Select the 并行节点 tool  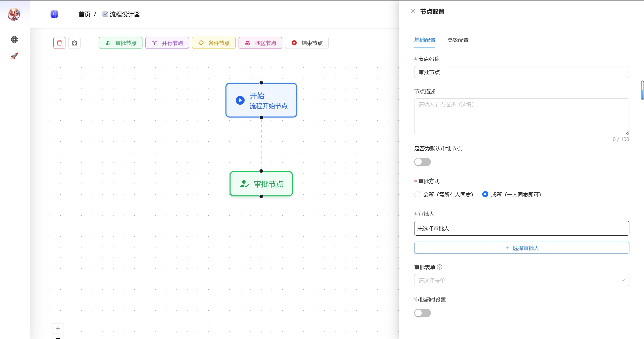(x=167, y=43)
